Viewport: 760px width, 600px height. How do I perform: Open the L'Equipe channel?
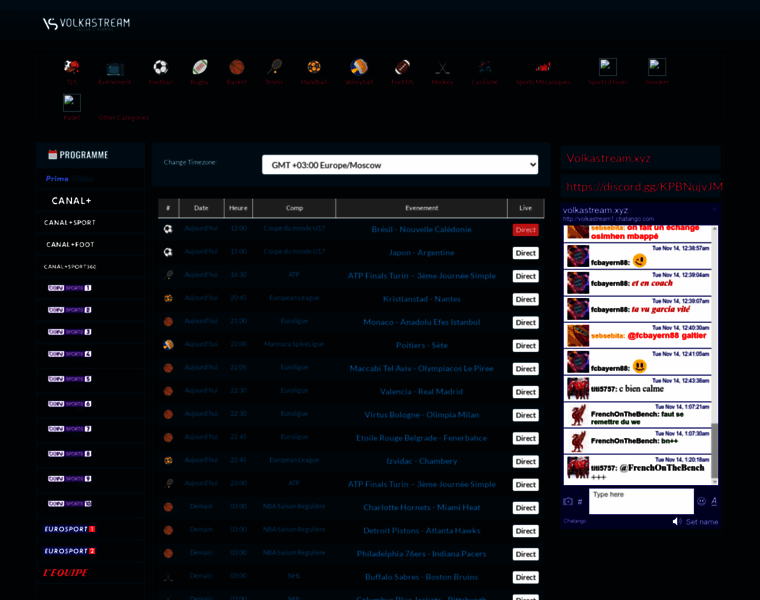66,573
